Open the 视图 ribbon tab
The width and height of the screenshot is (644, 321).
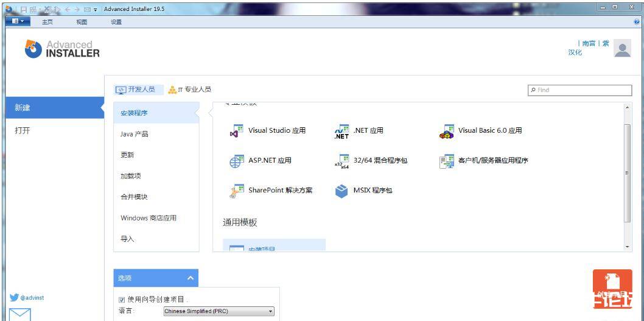(x=82, y=22)
